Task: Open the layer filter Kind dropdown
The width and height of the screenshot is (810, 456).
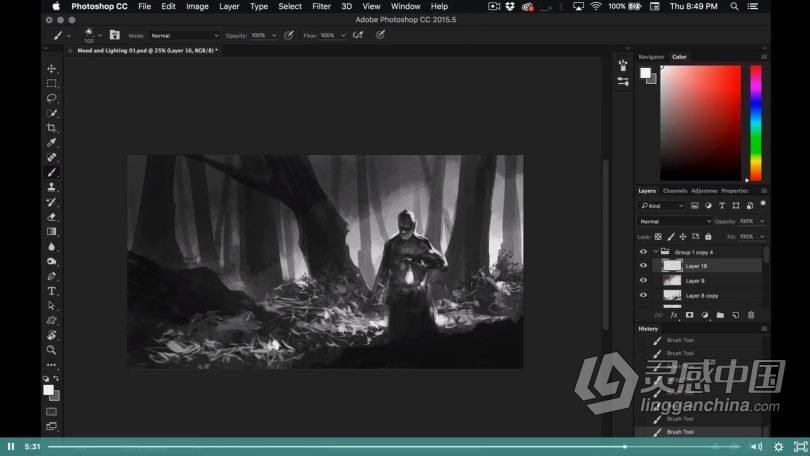Action: click(662, 206)
